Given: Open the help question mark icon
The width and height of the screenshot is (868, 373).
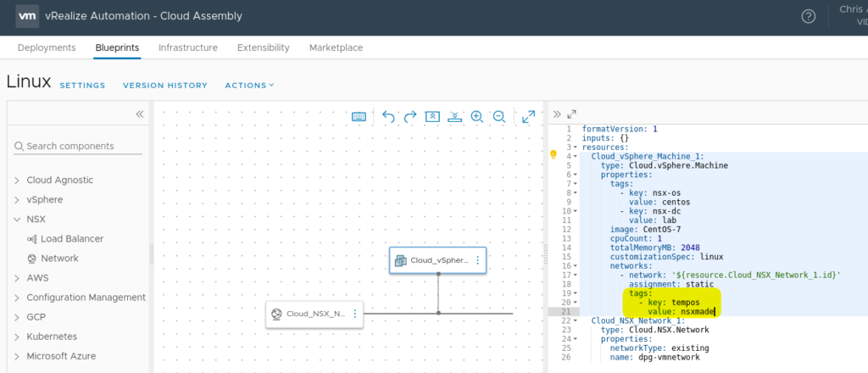Looking at the screenshot, I should [808, 17].
